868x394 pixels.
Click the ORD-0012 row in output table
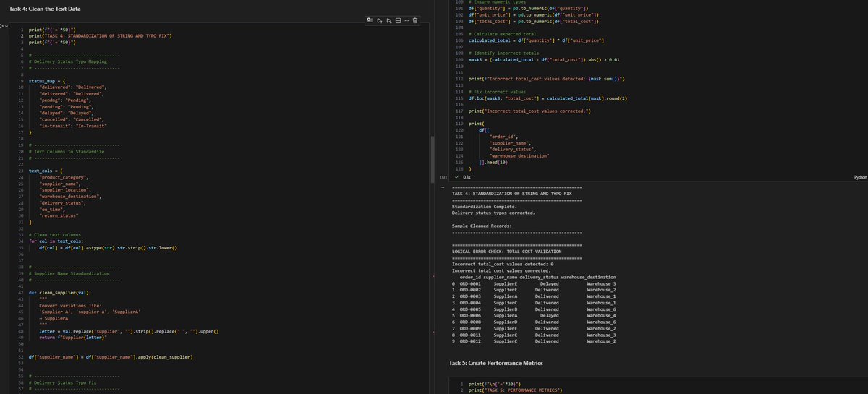tap(532, 341)
